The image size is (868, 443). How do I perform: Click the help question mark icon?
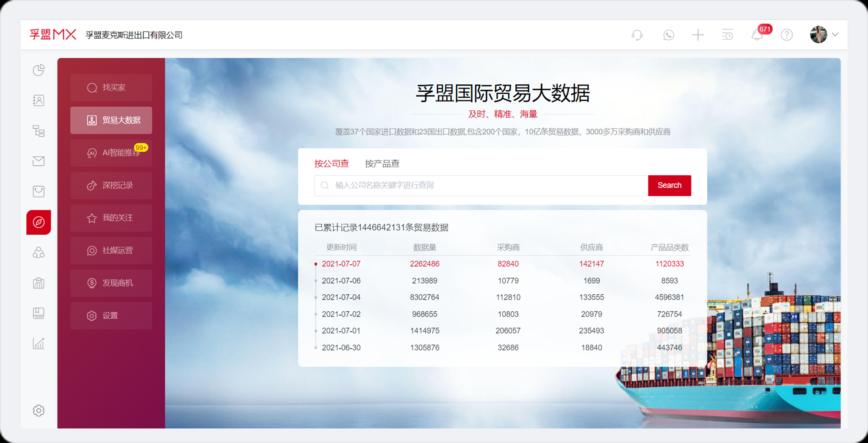click(x=787, y=35)
